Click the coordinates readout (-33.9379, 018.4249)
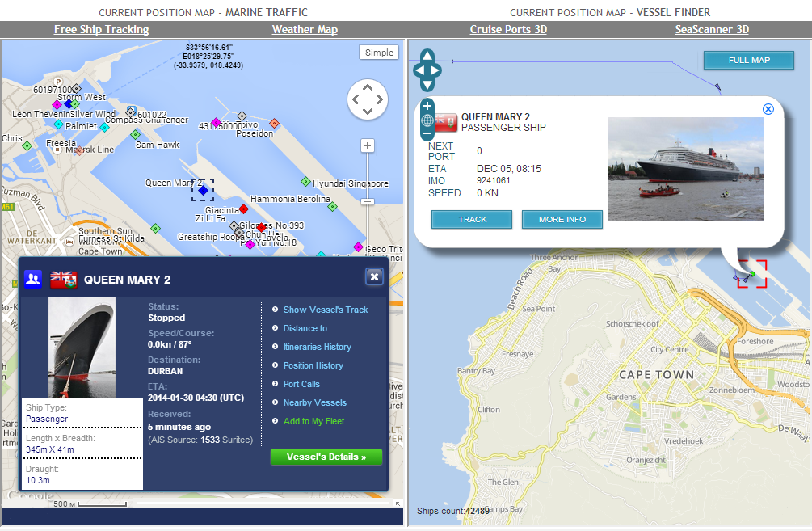The image size is (812, 531). 208,65
